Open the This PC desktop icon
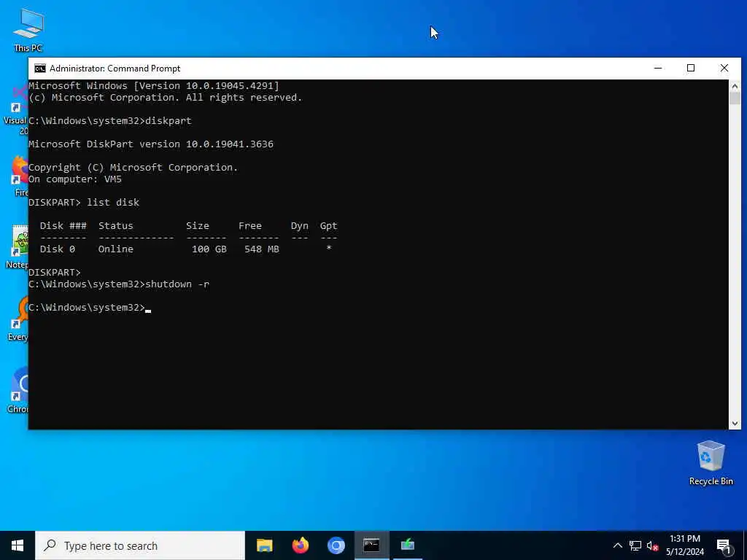Viewport: 747px width, 560px height. 28,29
